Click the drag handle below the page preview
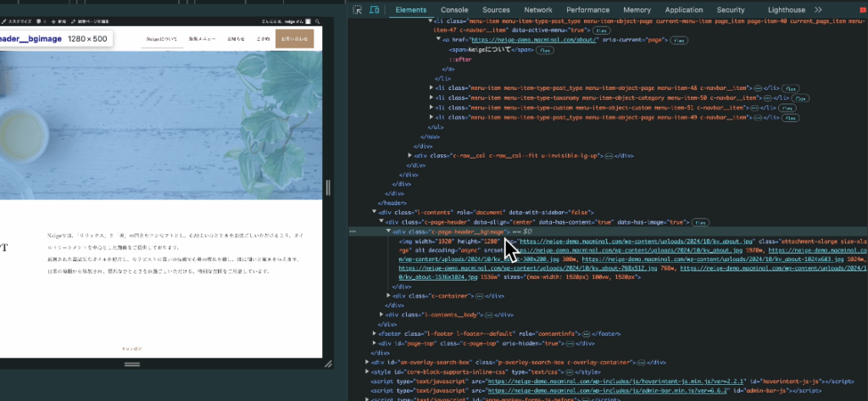The image size is (868, 401). point(132,364)
